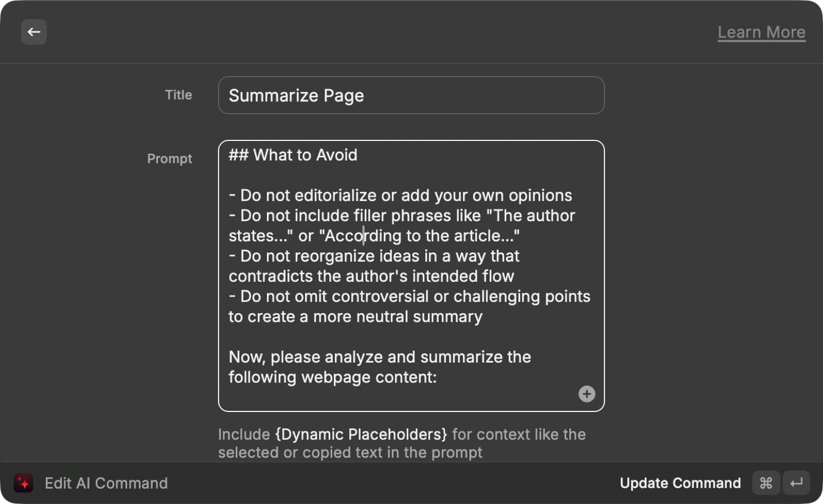The image size is (823, 504).
Task: Click the line 'Do not editorialize or add your own opinions'
Action: [x=400, y=195]
